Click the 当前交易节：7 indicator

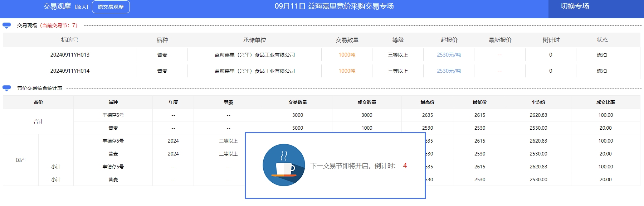click(59, 25)
